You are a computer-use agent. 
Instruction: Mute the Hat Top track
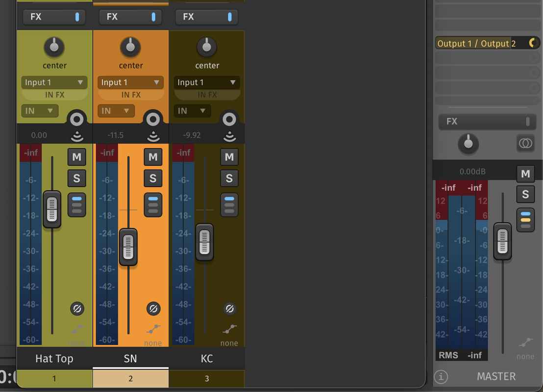pos(77,157)
